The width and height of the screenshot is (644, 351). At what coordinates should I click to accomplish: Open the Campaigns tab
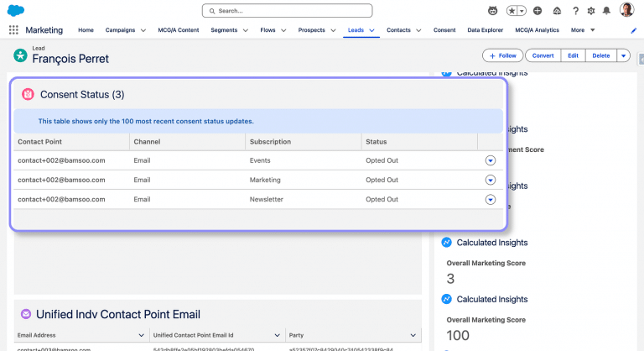(x=120, y=30)
